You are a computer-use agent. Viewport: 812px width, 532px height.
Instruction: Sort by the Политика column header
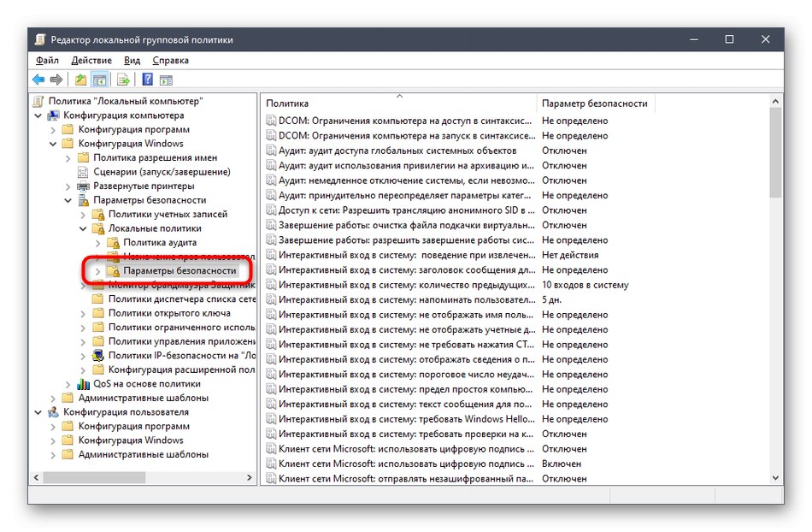399,103
